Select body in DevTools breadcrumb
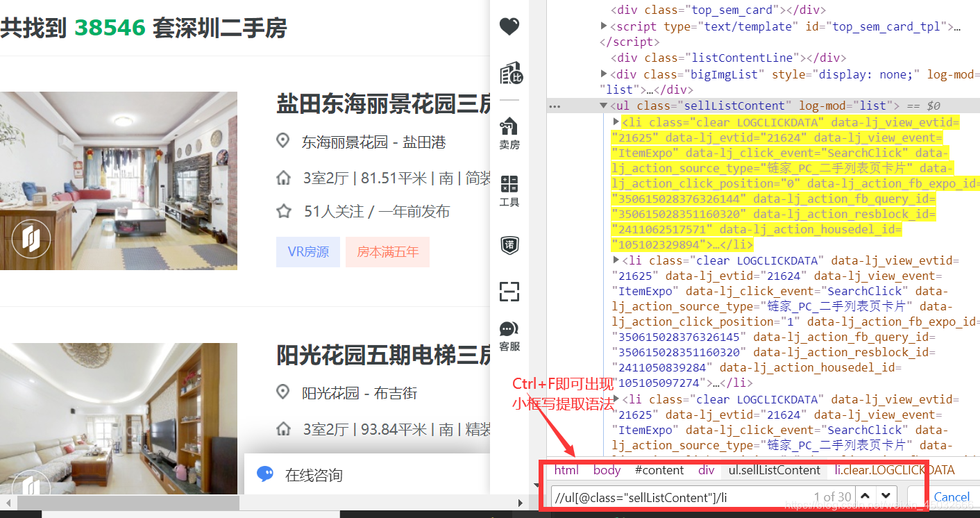The width and height of the screenshot is (980, 518). click(x=607, y=470)
